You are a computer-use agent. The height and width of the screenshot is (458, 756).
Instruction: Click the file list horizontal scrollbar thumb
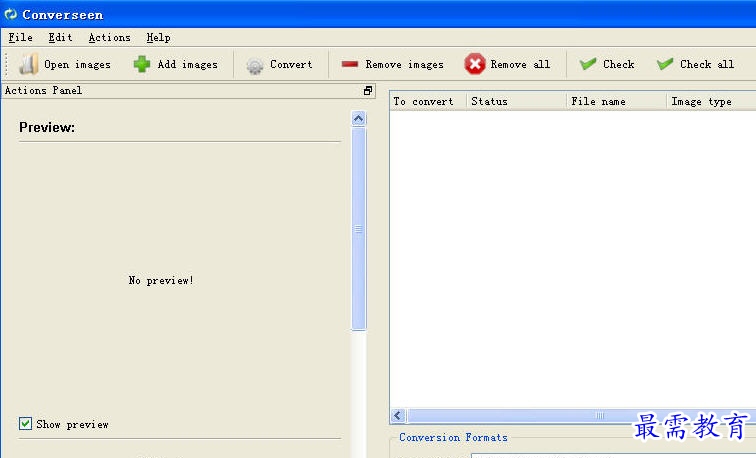click(x=581, y=415)
